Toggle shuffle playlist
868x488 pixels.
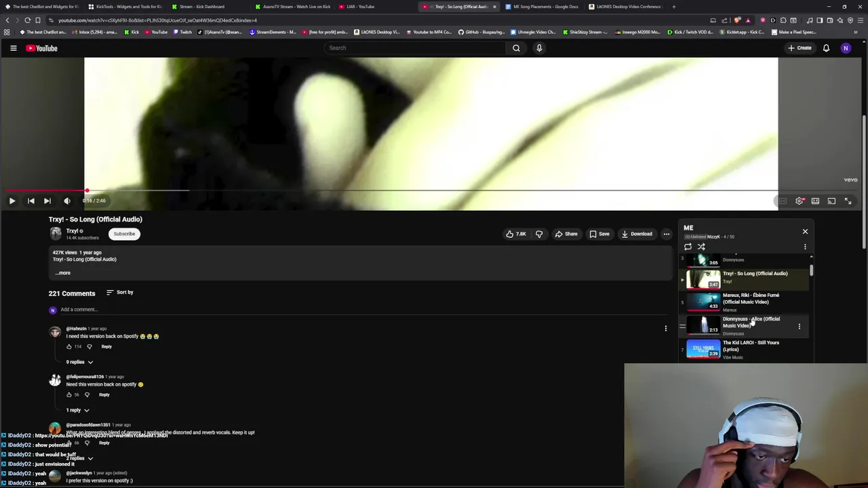(x=701, y=247)
